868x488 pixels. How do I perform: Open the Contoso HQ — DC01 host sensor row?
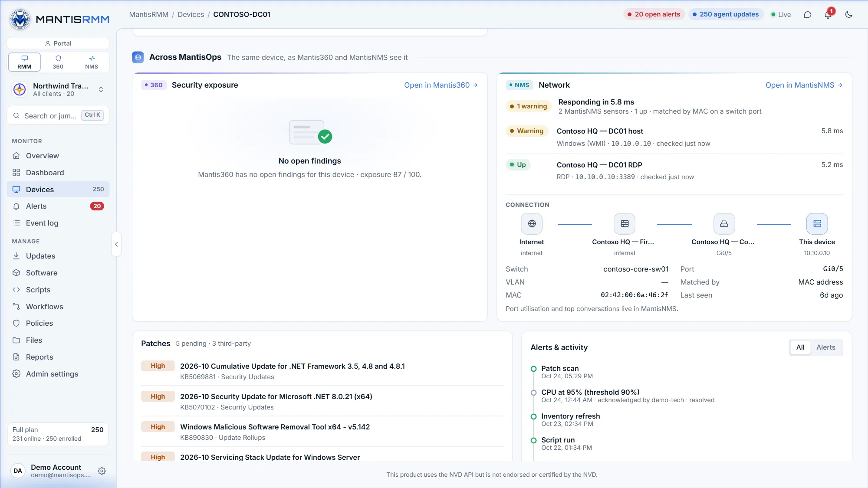[674, 137]
